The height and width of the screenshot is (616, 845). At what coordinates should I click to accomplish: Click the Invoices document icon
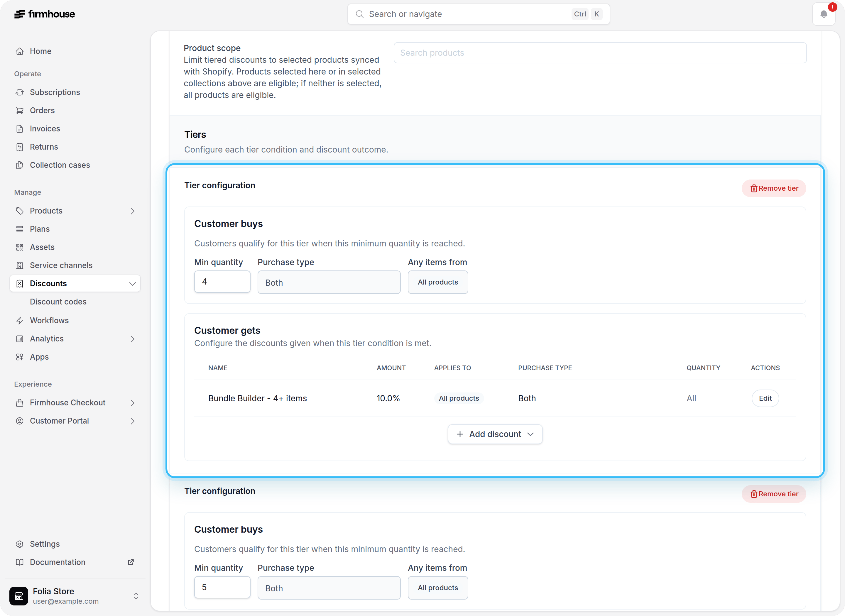point(20,129)
